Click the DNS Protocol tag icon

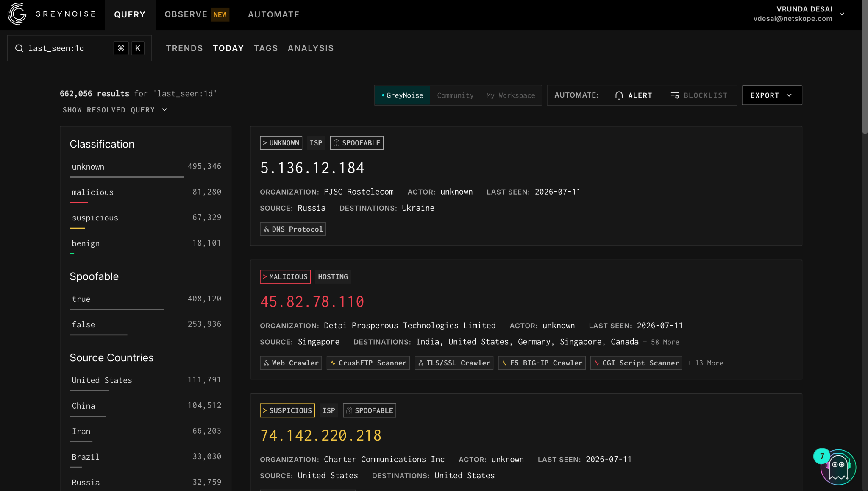[266, 229]
